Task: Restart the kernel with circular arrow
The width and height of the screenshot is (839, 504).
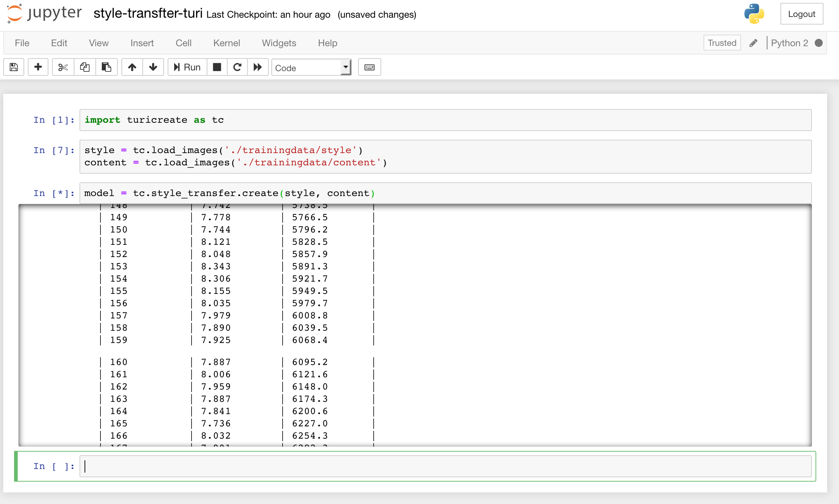Action: click(237, 67)
